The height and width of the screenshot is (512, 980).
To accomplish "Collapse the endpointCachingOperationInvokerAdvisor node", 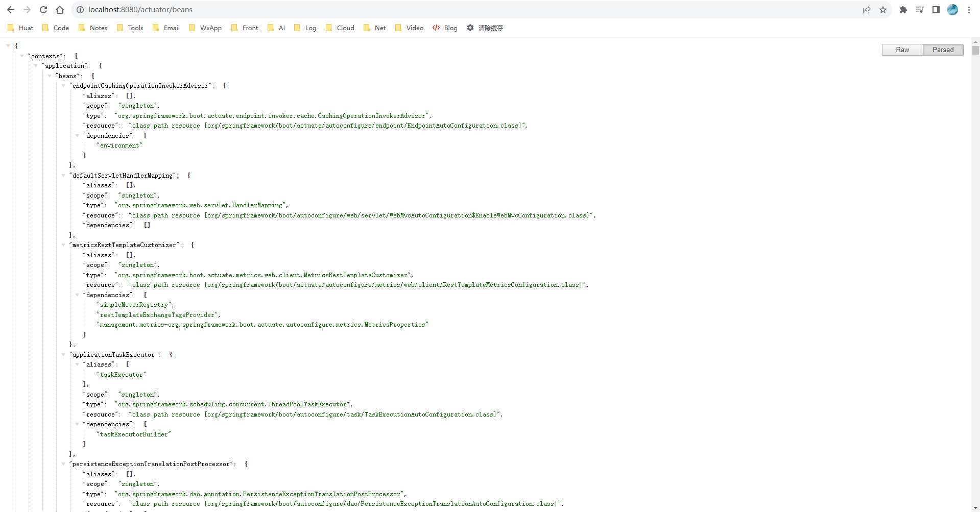I will (63, 86).
